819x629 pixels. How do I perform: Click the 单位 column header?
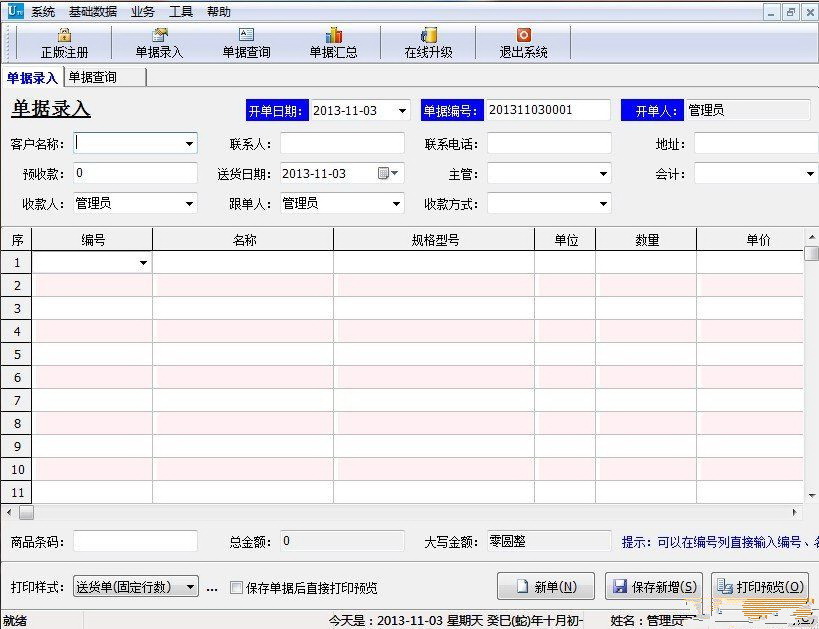pyautogui.click(x=565, y=240)
